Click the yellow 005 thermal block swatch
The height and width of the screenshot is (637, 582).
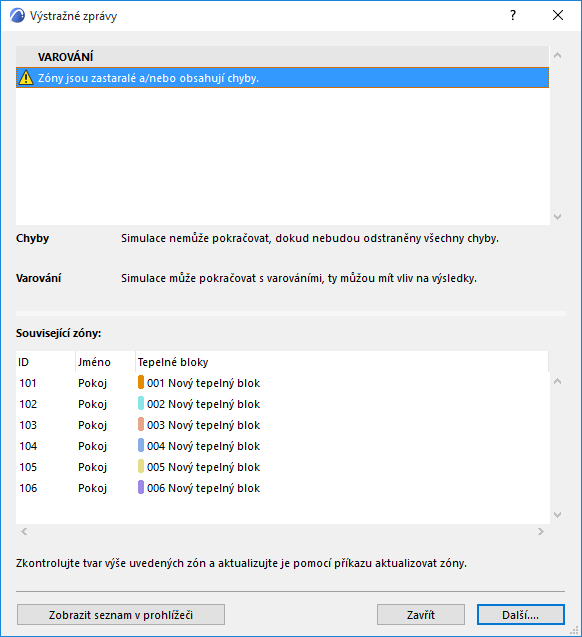coord(141,466)
